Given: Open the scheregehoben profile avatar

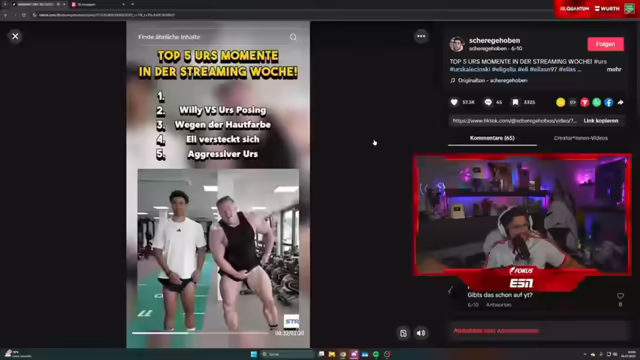Looking at the screenshot, I should 457,44.
